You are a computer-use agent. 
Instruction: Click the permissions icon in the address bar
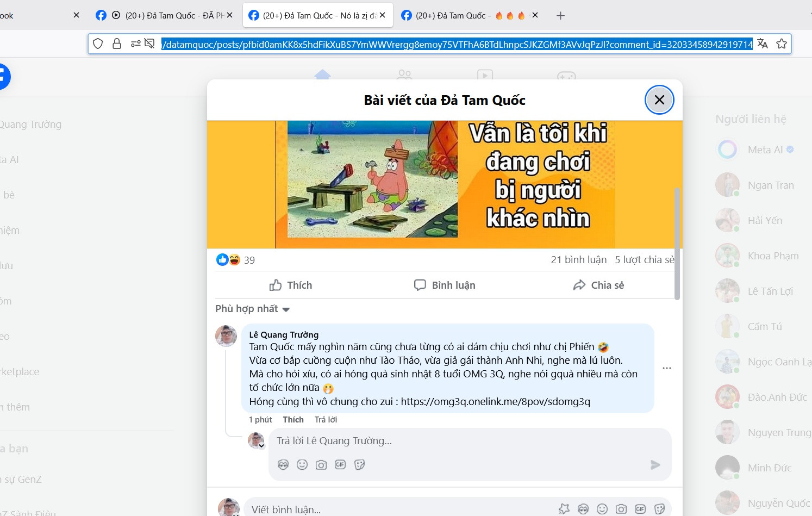(136, 43)
